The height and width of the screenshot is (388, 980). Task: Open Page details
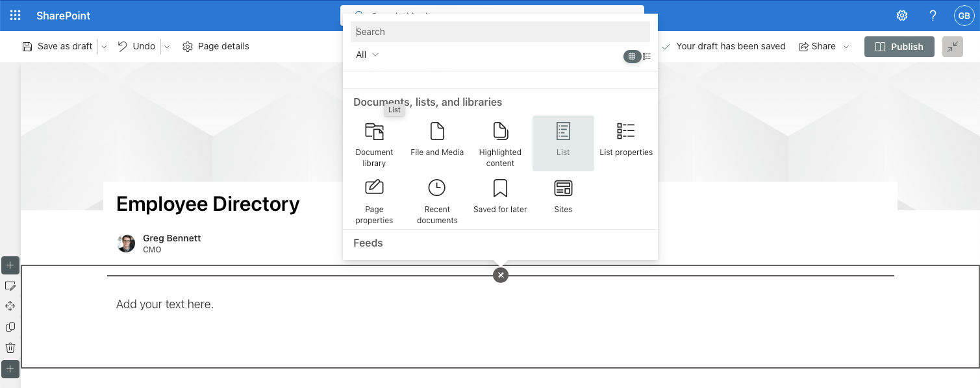tap(216, 46)
